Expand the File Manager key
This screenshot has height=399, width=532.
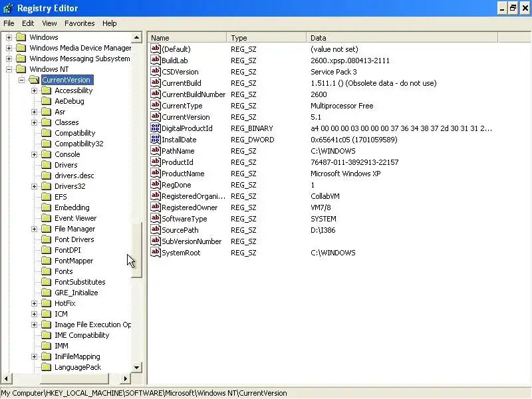coord(35,229)
